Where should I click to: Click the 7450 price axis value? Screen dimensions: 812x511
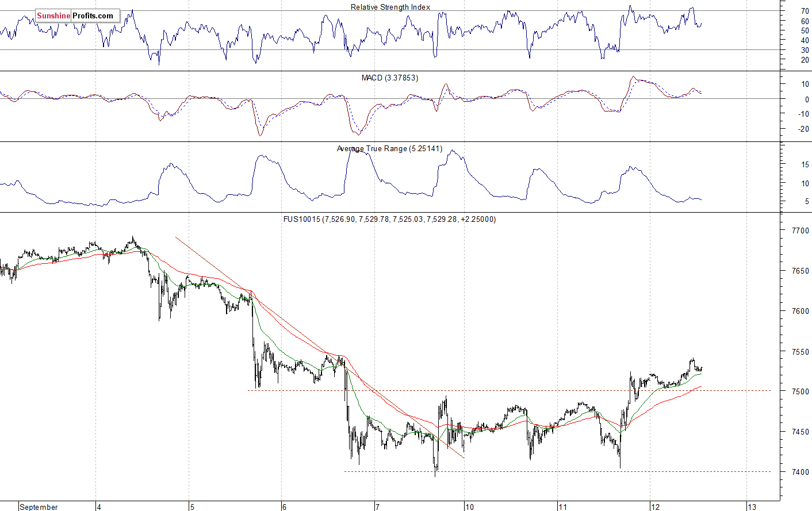(x=800, y=432)
